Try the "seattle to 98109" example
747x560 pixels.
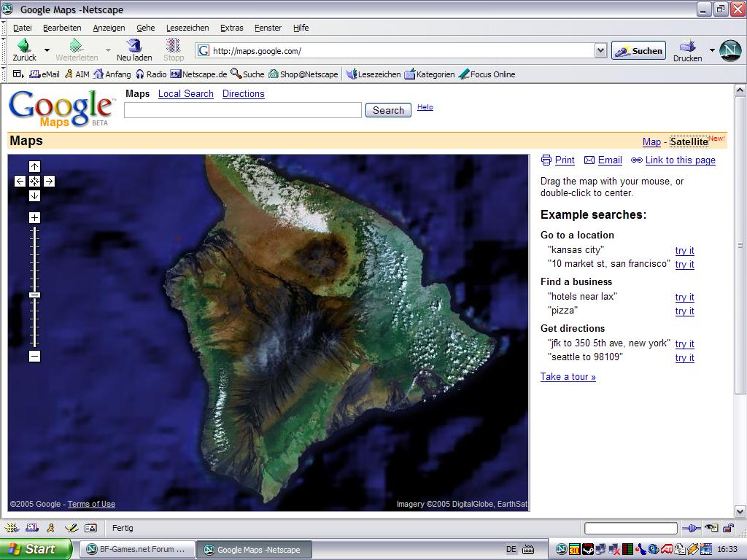684,357
